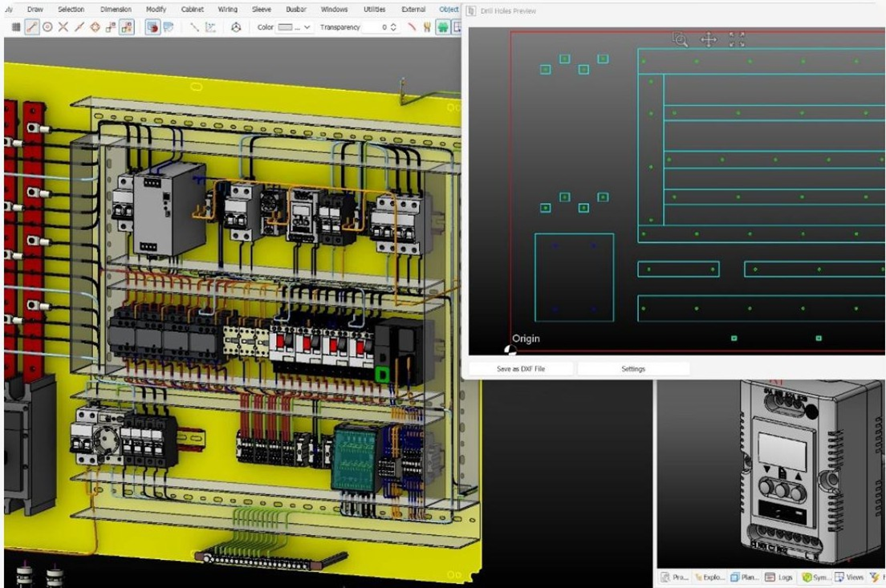Click the coordinate axes icon

210,26
